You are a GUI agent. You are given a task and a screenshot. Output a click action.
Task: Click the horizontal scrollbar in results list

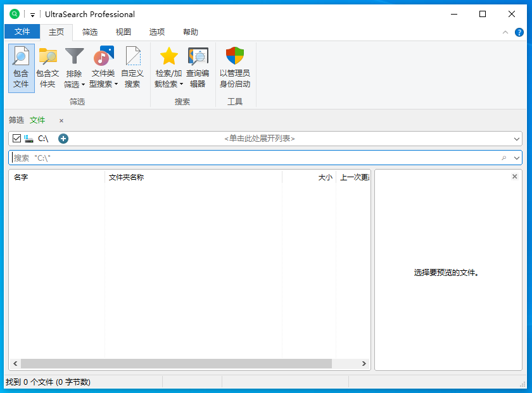[x=176, y=364]
